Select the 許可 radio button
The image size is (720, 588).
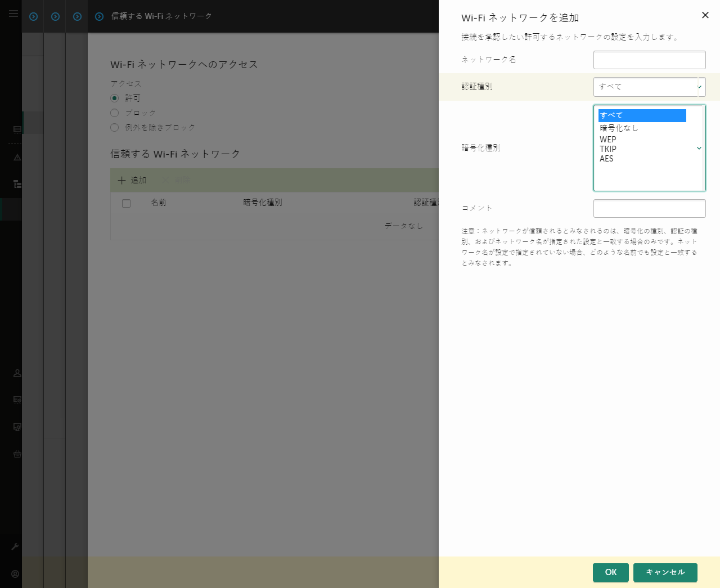pyautogui.click(x=114, y=97)
